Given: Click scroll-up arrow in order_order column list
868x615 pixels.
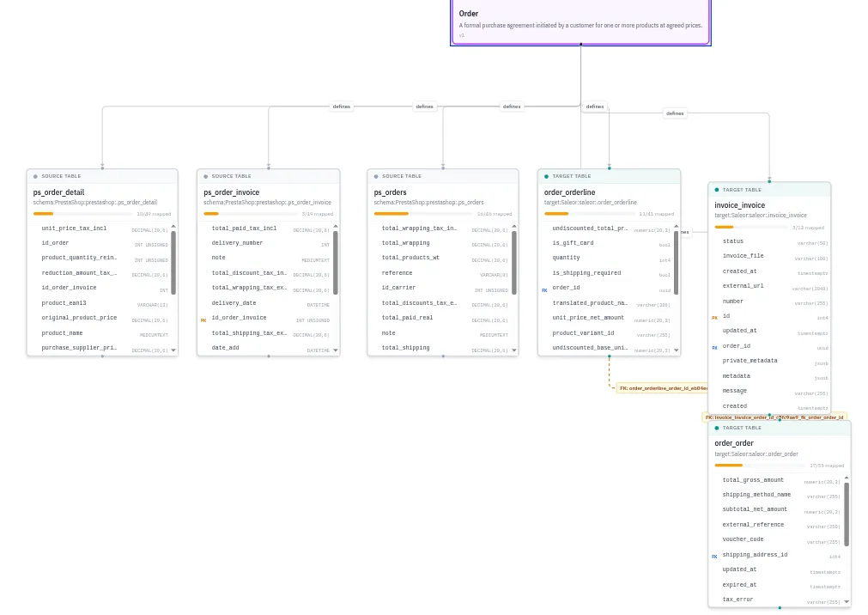Looking at the screenshot, I should click(x=847, y=478).
